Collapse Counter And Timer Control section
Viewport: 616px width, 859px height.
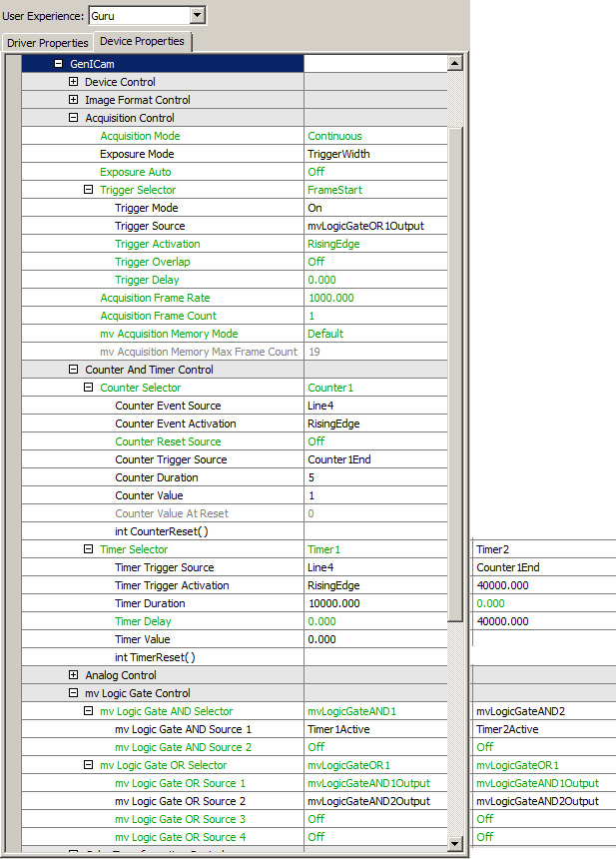[74, 370]
